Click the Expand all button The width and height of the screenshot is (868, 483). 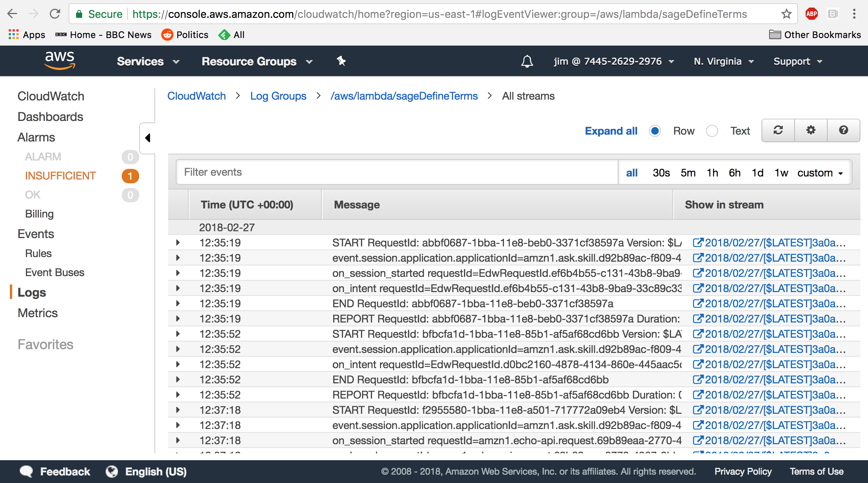point(611,131)
